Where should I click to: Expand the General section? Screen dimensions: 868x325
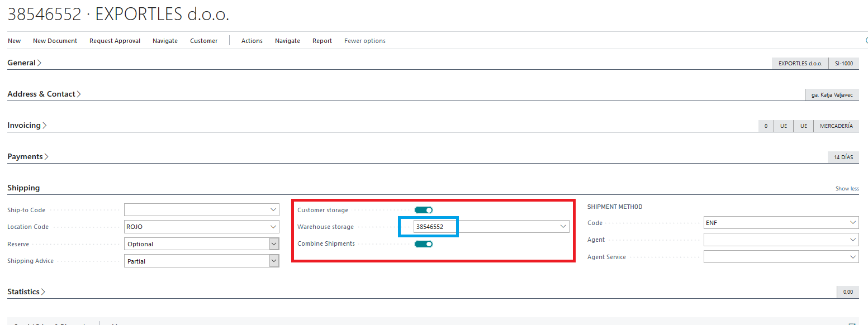(x=25, y=63)
